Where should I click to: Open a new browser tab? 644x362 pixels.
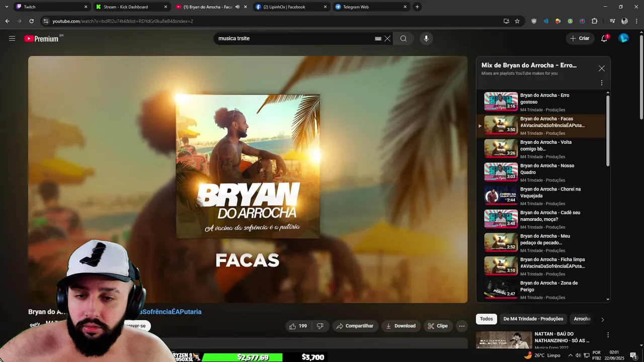pyautogui.click(x=417, y=7)
